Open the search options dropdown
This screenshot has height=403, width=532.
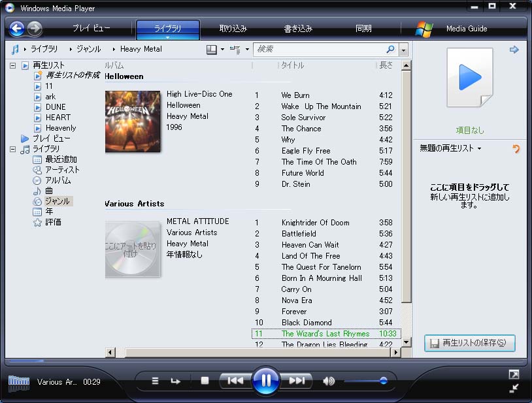point(403,50)
